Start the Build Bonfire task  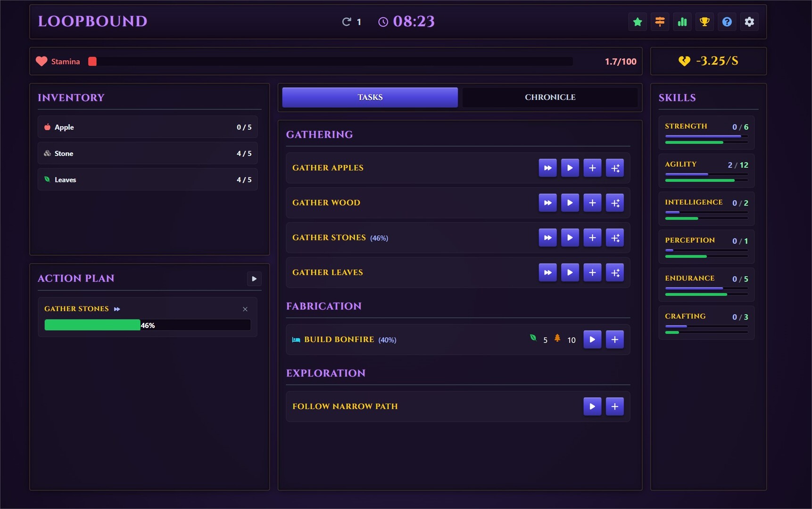pos(592,339)
